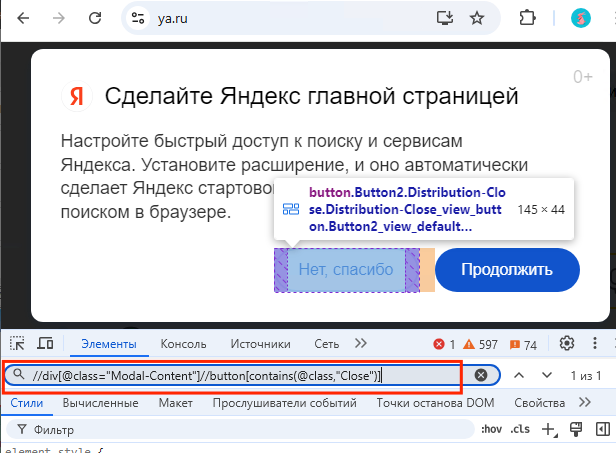The width and height of the screenshot is (616, 453).
Task: Clear the XPath search field
Action: [x=481, y=375]
